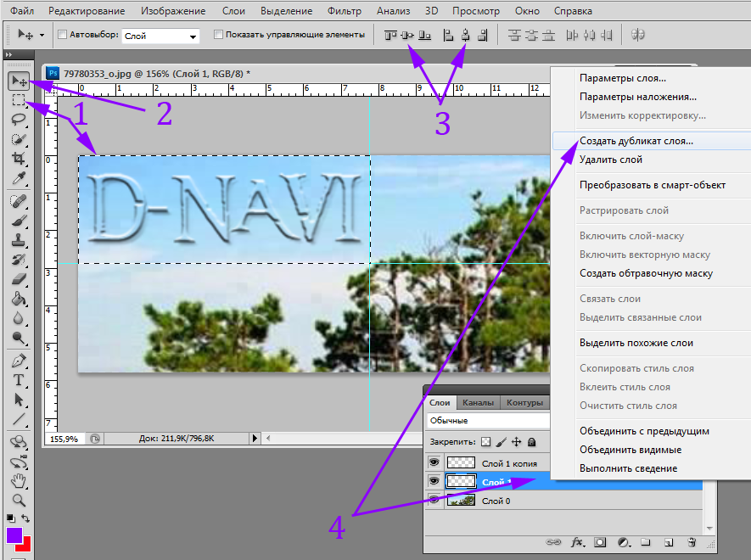Click the red background color swatch
Screen dimensions: 751x560
[25, 546]
